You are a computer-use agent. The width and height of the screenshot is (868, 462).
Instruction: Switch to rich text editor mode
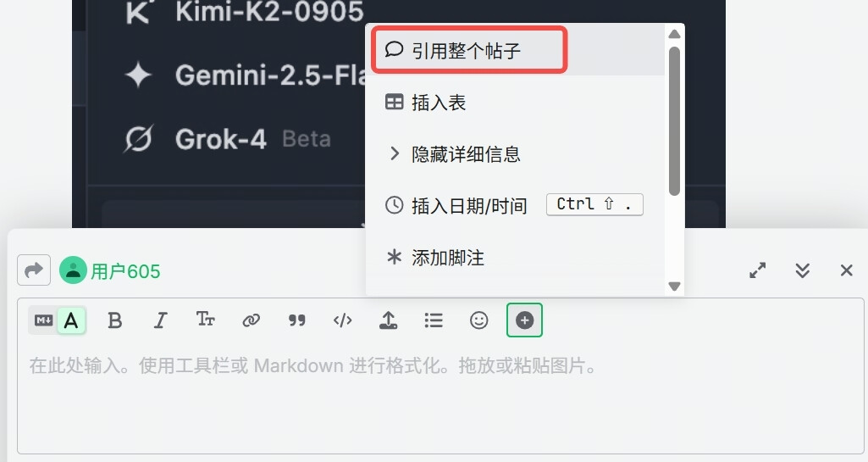(x=71, y=320)
